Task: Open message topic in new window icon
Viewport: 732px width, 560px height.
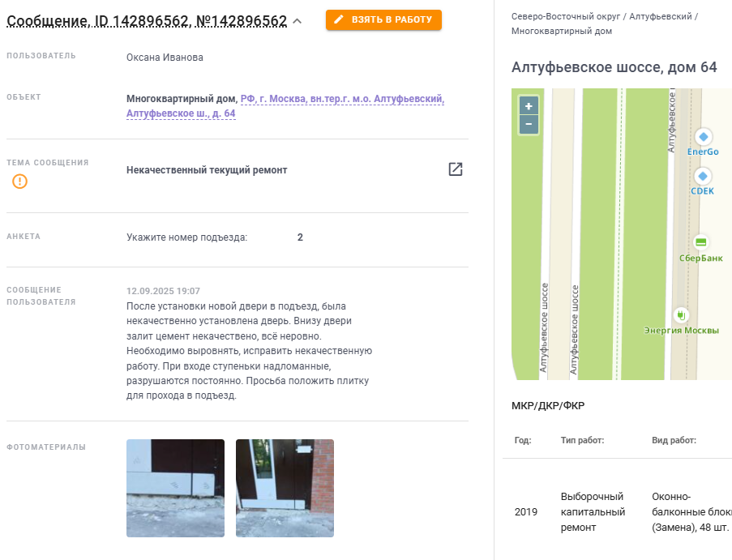Action: click(x=455, y=169)
